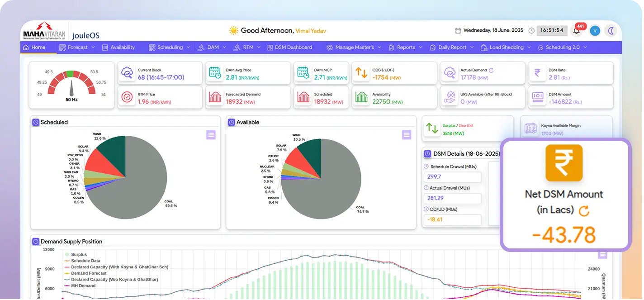Expand the Forecast menu
Screen dimensions: 644x300
pyautogui.click(x=77, y=47)
